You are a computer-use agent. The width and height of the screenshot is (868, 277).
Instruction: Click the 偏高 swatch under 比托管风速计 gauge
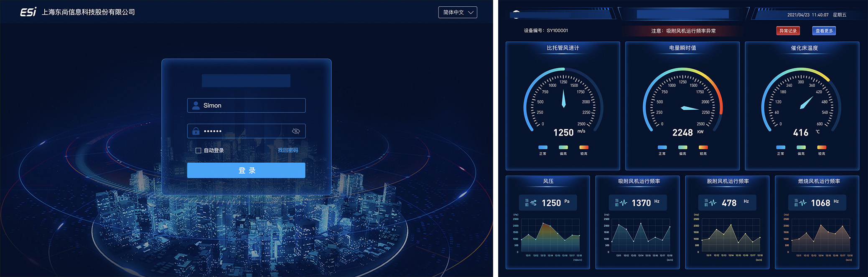(563, 147)
